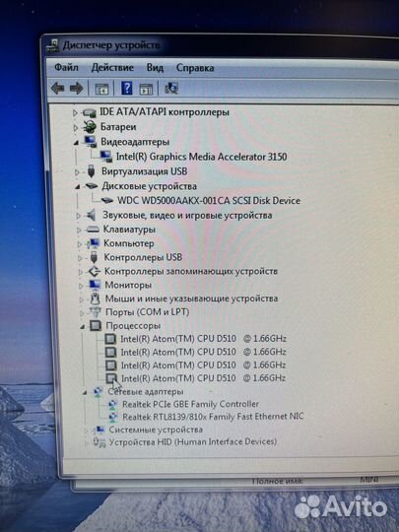
Task: Select the Батареи battery category icon
Action: pos(90,127)
